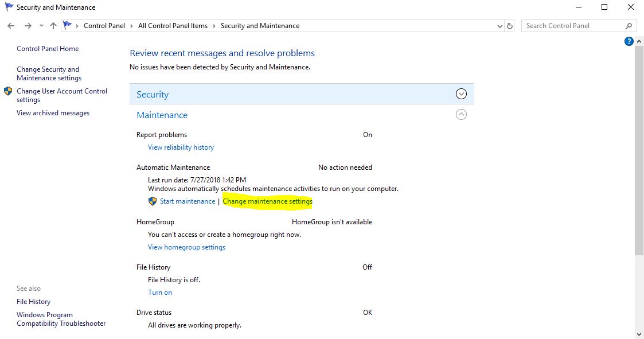Open help via the blue question mark

[x=629, y=41]
